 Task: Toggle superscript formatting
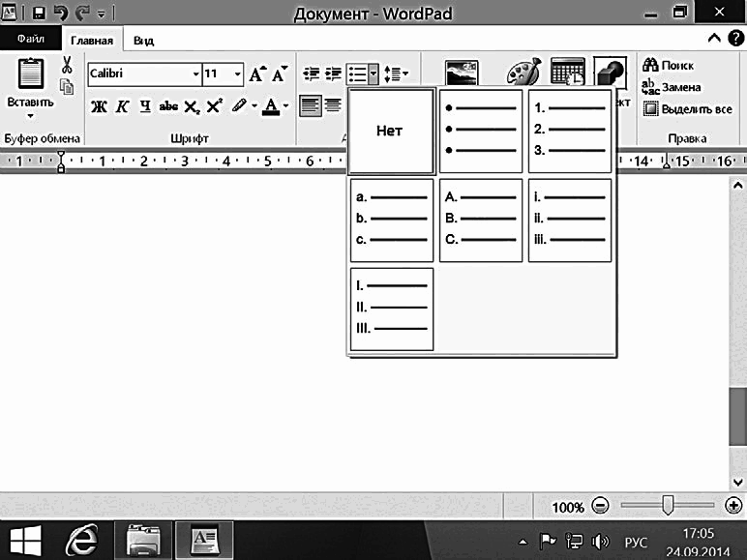(215, 105)
